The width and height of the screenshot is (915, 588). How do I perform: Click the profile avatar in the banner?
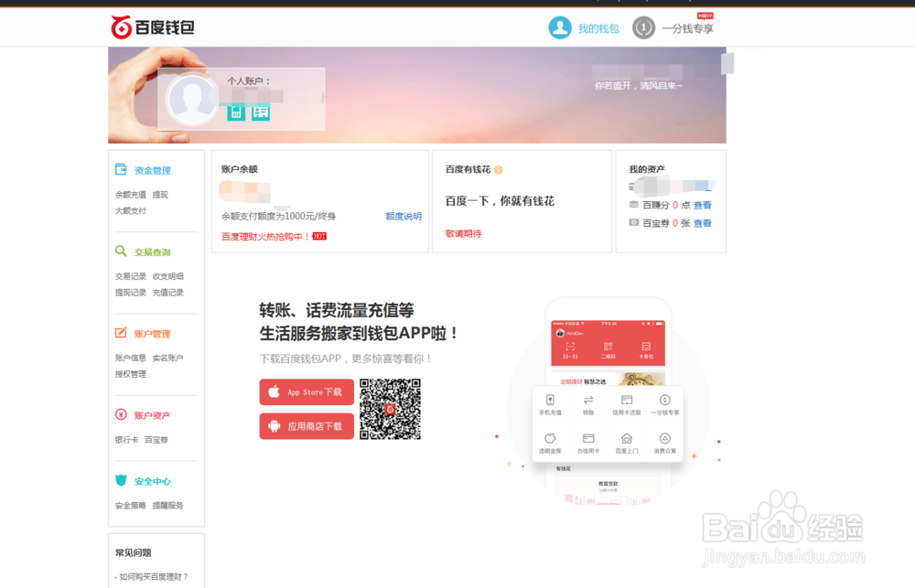pos(191,100)
